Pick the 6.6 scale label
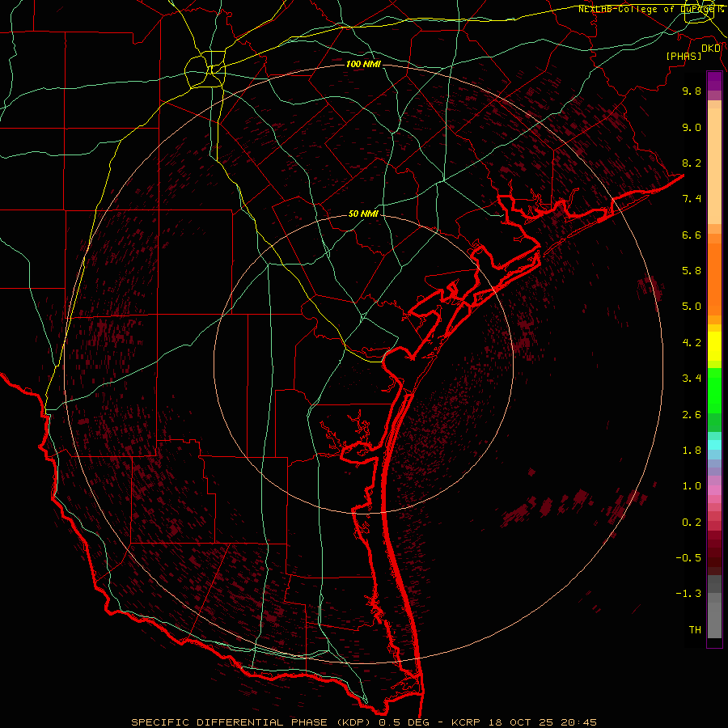This screenshot has height=728, width=728. pyautogui.click(x=692, y=235)
